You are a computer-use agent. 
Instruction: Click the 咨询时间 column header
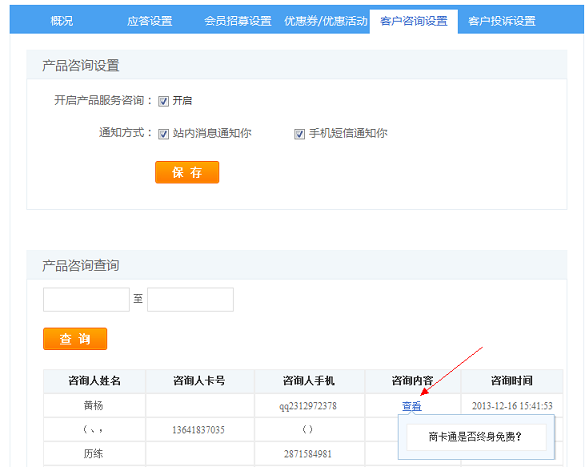pos(512,381)
